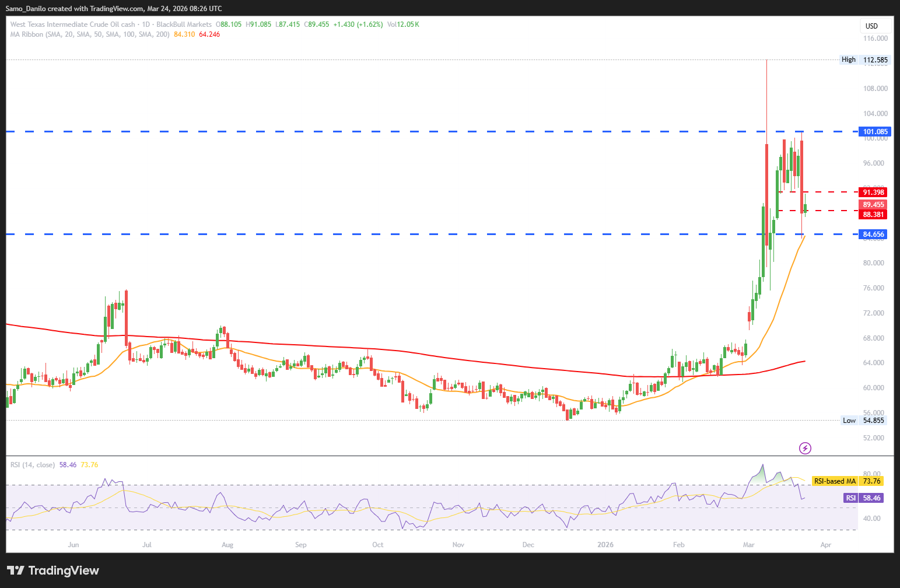The width and height of the screenshot is (900, 588).
Task: Click the Sep label on time axis
Action: [x=300, y=545]
